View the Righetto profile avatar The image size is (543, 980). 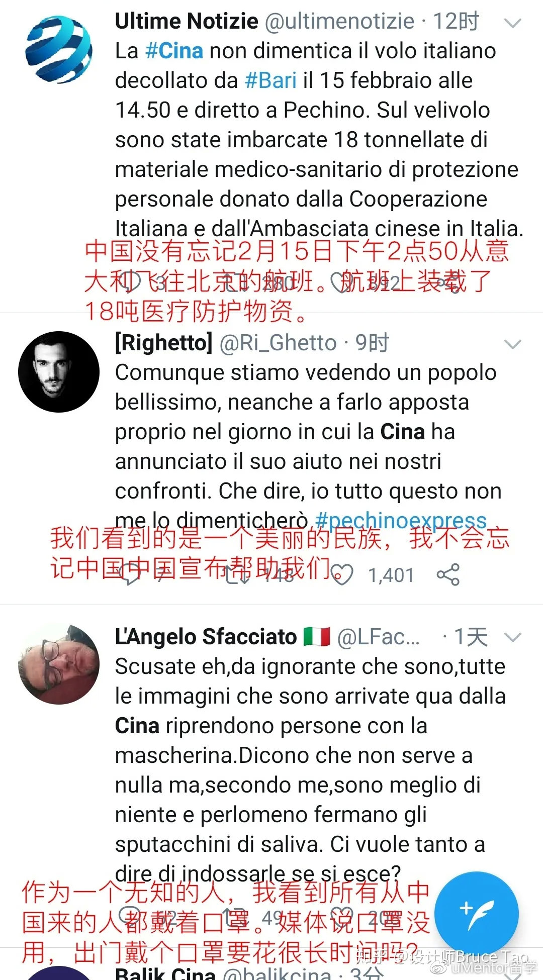pyautogui.click(x=59, y=372)
